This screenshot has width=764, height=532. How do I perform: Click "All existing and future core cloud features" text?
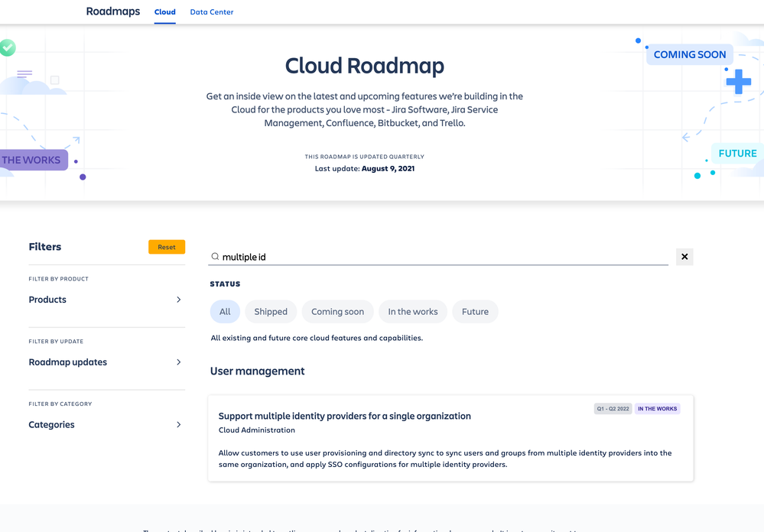point(317,338)
